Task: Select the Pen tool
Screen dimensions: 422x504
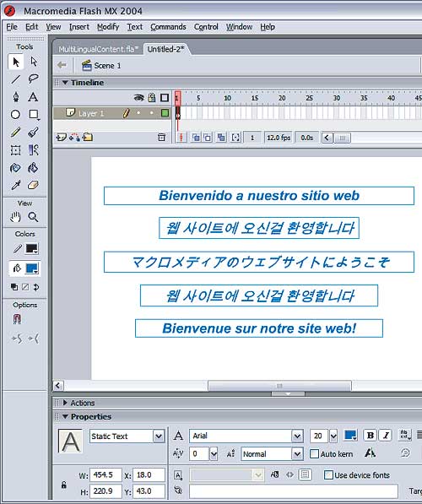Action: (x=15, y=97)
